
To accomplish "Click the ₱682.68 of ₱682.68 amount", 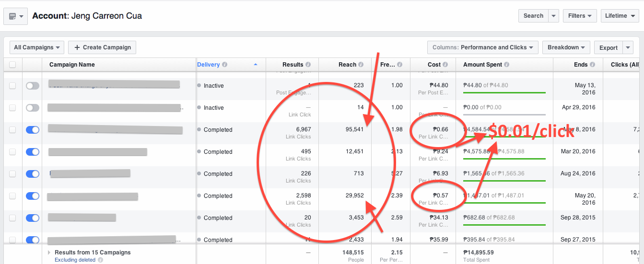I will point(489,218).
